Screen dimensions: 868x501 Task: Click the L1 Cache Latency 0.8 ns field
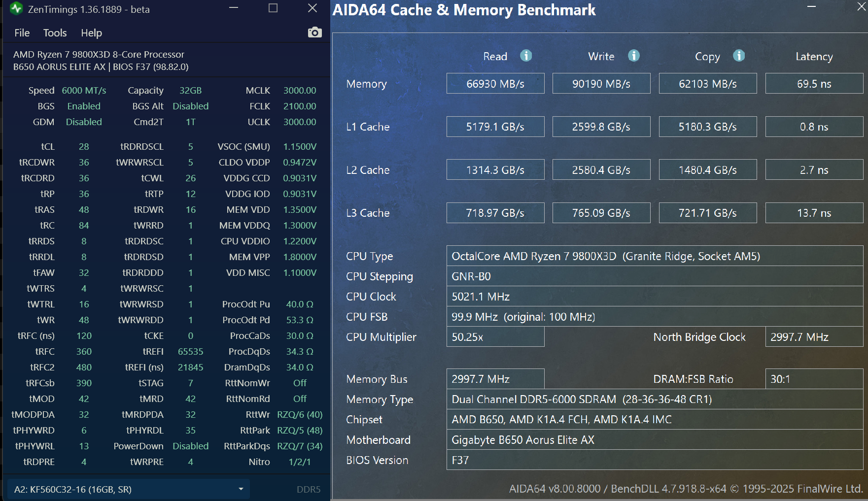[814, 127]
